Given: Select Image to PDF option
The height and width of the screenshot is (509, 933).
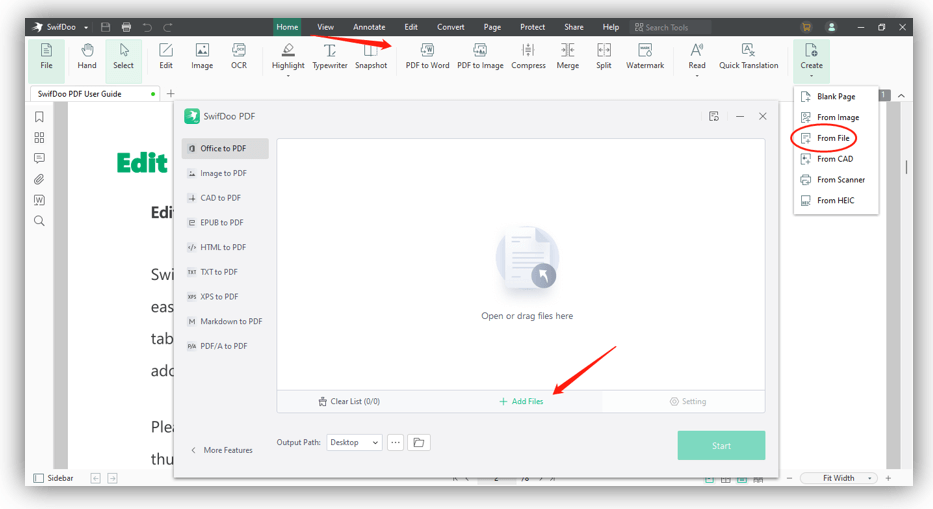Looking at the screenshot, I should pyautogui.click(x=225, y=173).
